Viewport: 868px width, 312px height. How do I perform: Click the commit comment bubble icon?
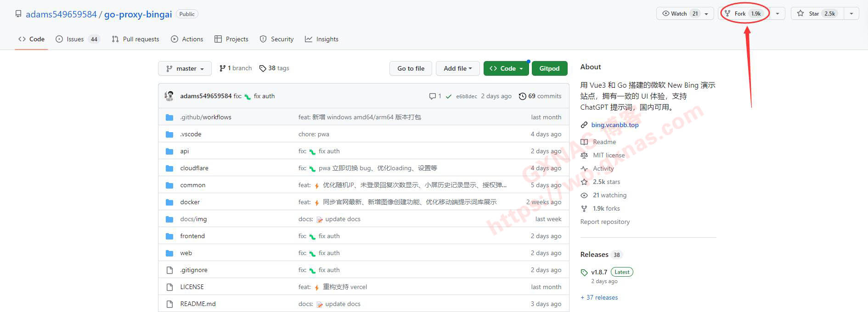pos(432,96)
